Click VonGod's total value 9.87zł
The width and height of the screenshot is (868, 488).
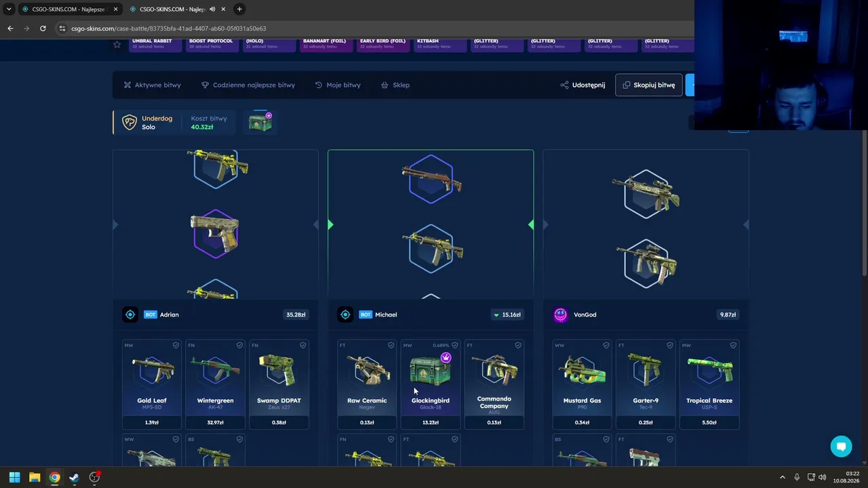(x=728, y=314)
